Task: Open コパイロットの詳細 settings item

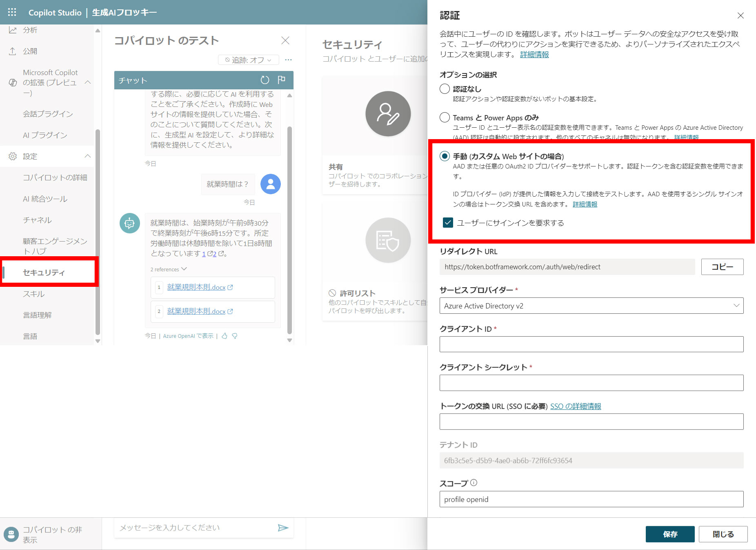Action: [x=55, y=177]
